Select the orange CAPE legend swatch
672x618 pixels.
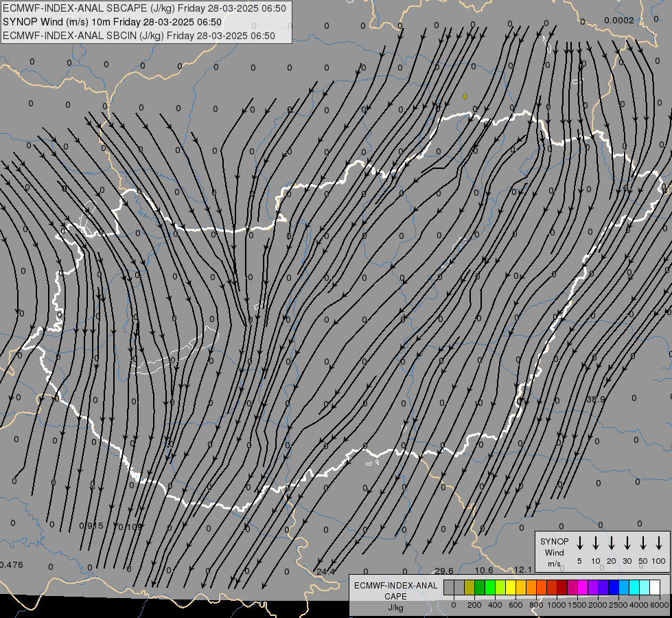pos(531,587)
